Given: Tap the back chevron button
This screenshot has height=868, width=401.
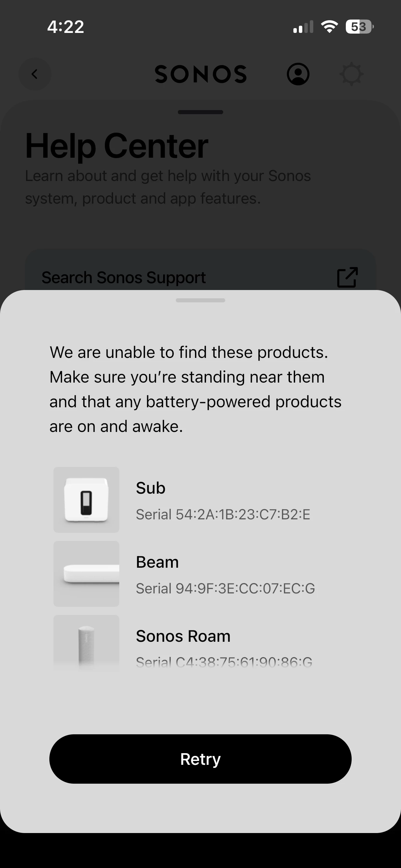Looking at the screenshot, I should [x=35, y=74].
